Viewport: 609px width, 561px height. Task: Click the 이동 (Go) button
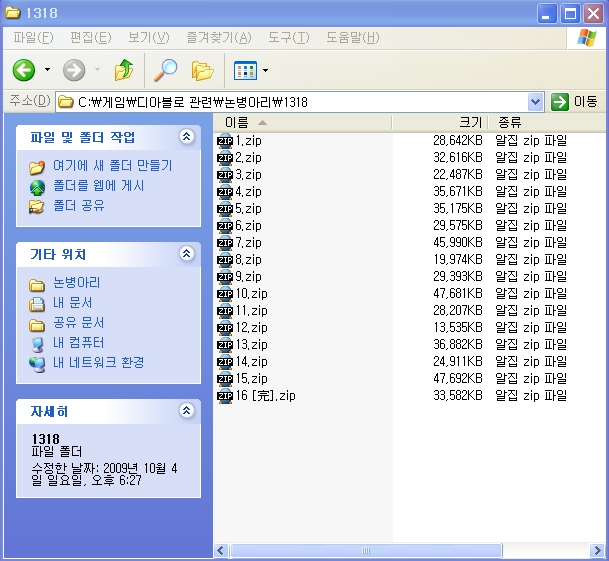click(x=574, y=101)
